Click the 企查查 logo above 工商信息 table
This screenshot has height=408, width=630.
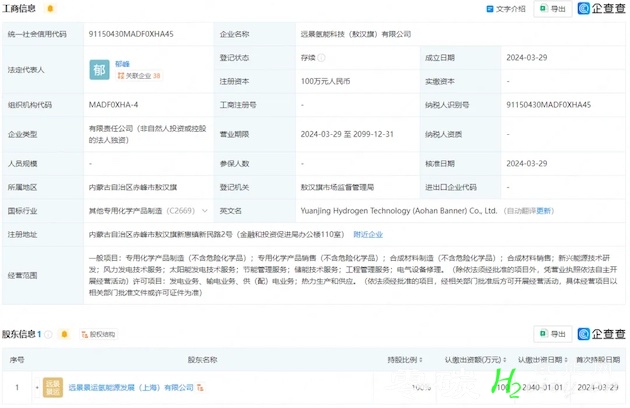click(601, 8)
